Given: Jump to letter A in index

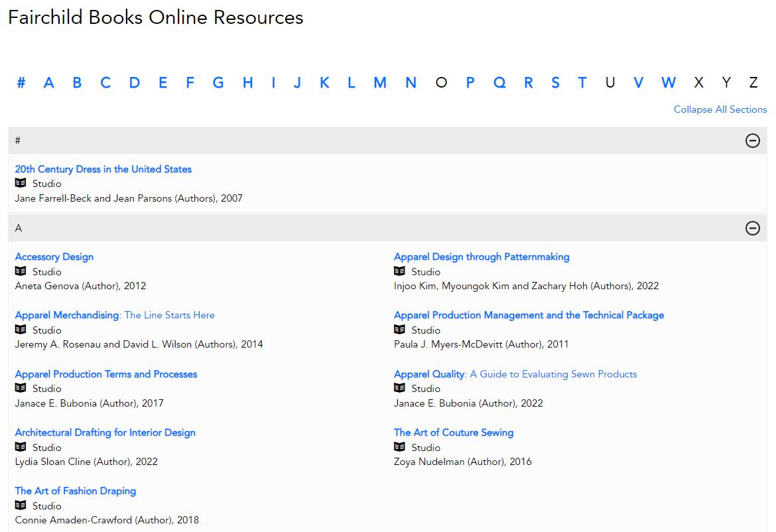Looking at the screenshot, I should pos(48,82).
